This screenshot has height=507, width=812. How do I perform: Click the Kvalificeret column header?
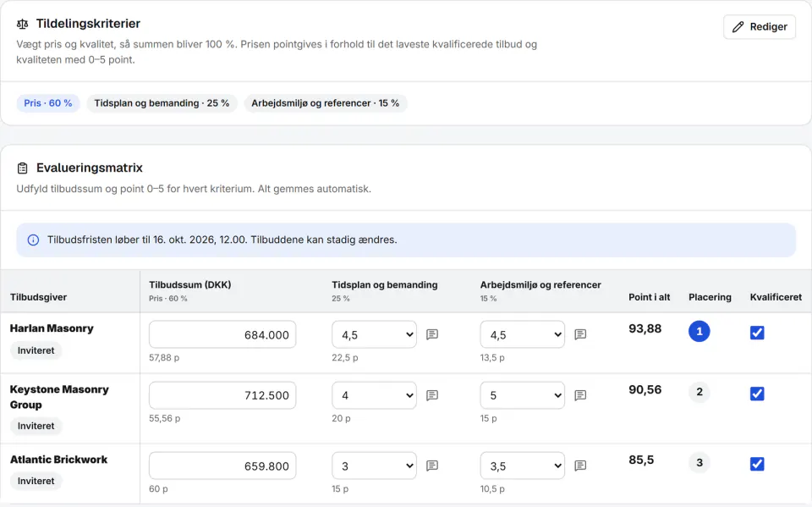pos(776,297)
